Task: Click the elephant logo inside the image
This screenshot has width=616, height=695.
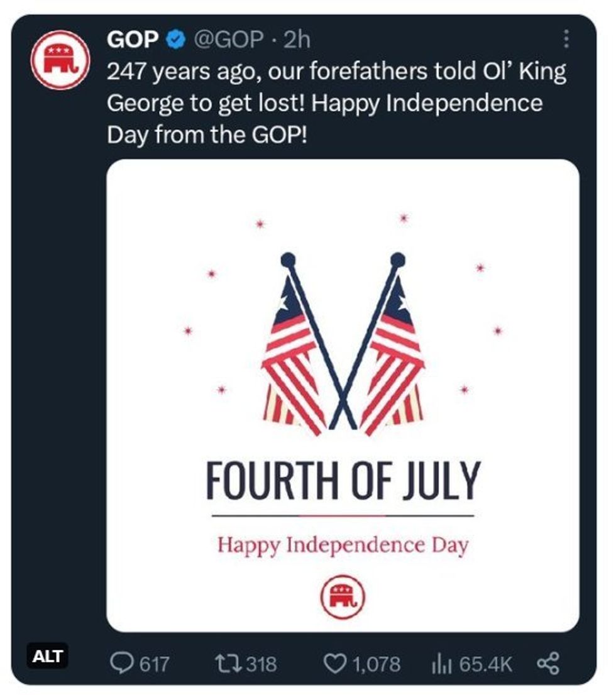Action: click(x=343, y=596)
